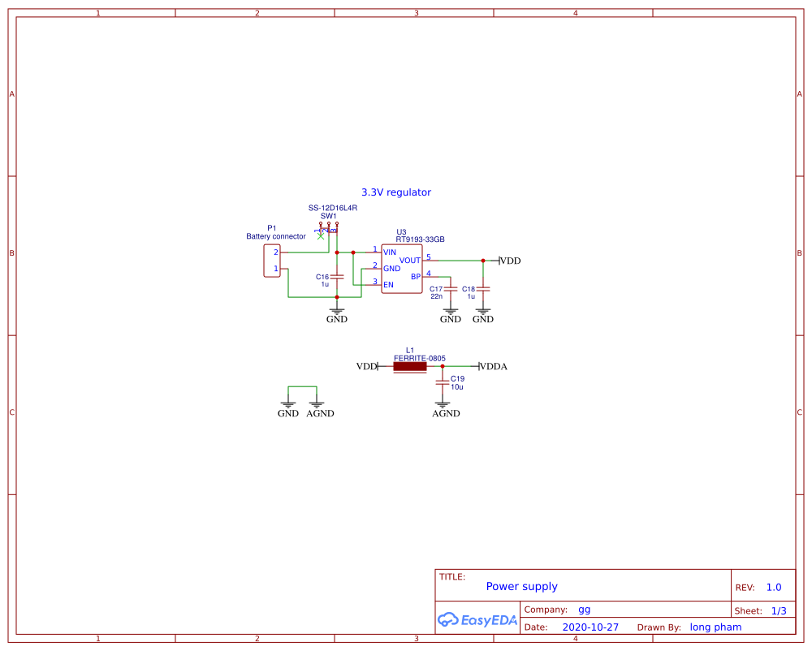Click the BP pin 4 of U3
The width and height of the screenshot is (812, 651).
point(430,276)
